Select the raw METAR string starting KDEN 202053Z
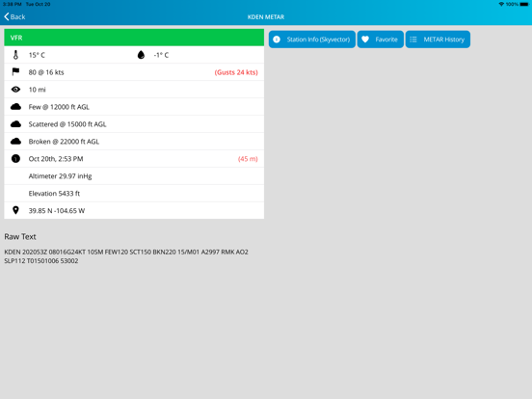Viewport: 532px width, 399px height. 126,256
